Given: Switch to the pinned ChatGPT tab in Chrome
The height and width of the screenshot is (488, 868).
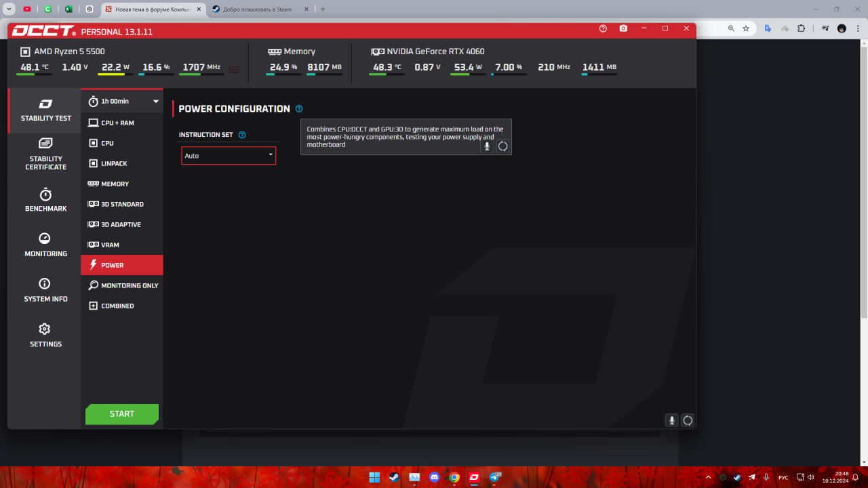Looking at the screenshot, I should (90, 9).
